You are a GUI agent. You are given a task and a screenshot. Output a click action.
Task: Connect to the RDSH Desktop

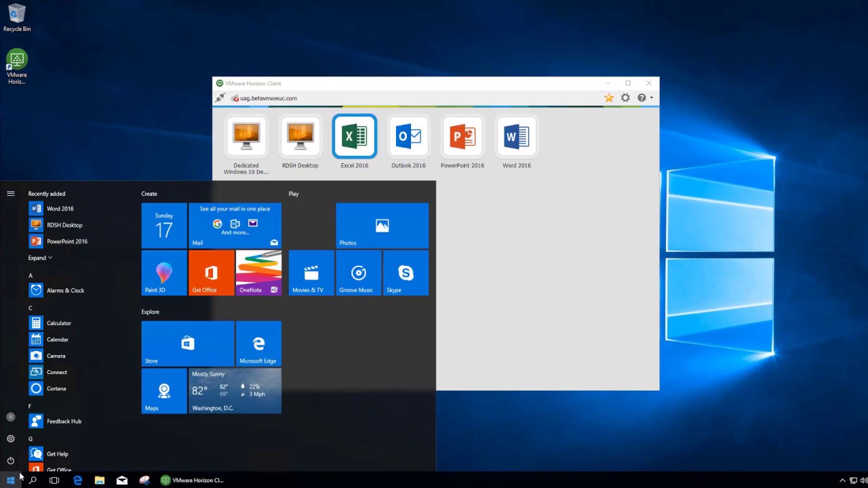pyautogui.click(x=300, y=137)
